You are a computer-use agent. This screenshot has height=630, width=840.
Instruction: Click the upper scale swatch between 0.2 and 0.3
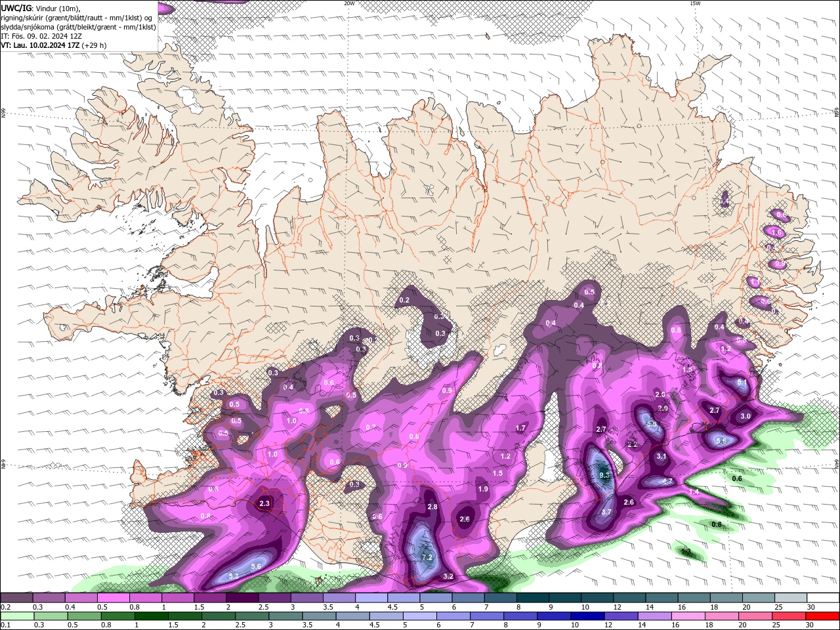(17, 598)
